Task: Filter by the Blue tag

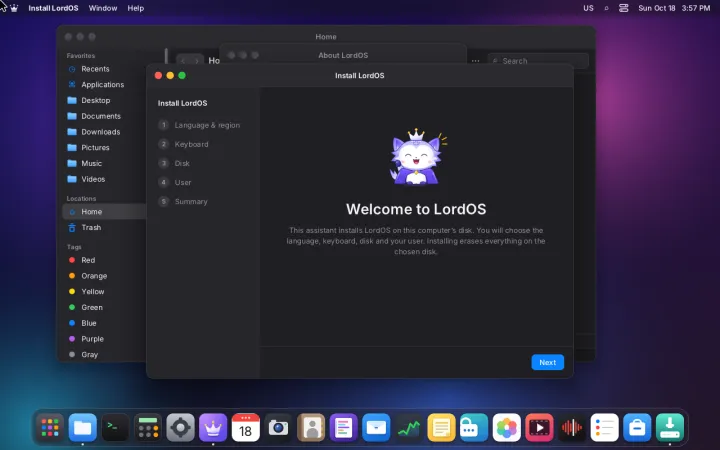Action: (x=104, y=323)
